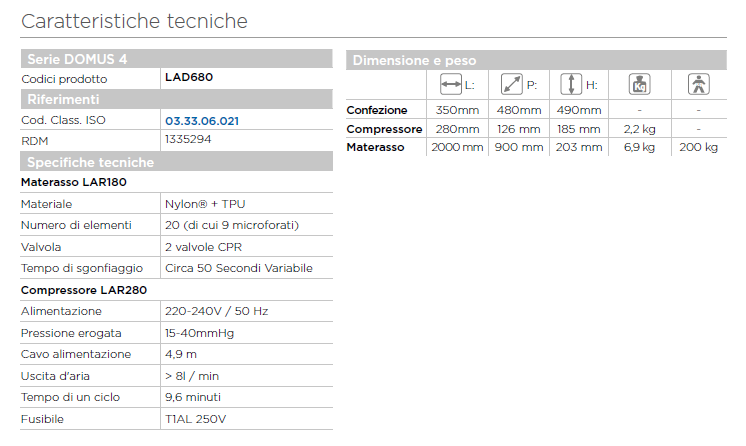Click the Materasso LAR180 subsection heading

(x=73, y=183)
